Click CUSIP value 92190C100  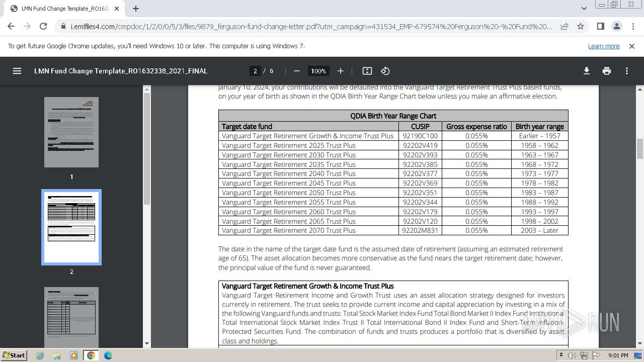click(x=420, y=136)
